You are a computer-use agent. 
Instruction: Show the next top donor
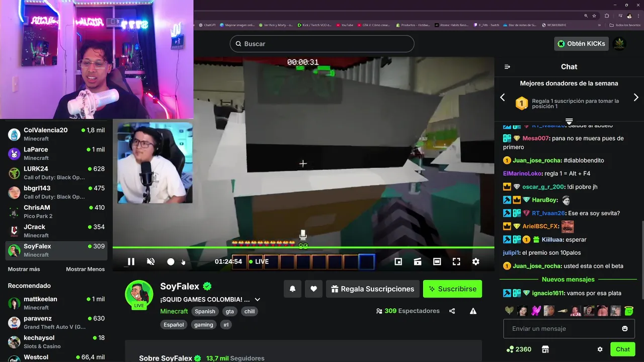tap(636, 97)
